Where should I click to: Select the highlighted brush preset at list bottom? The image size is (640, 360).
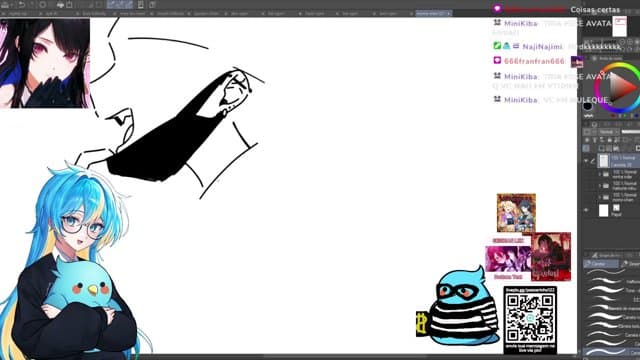[612, 352]
